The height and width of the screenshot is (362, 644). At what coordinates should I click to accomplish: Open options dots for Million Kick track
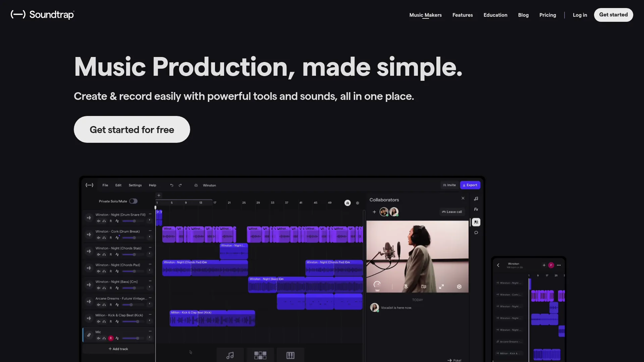click(x=150, y=315)
